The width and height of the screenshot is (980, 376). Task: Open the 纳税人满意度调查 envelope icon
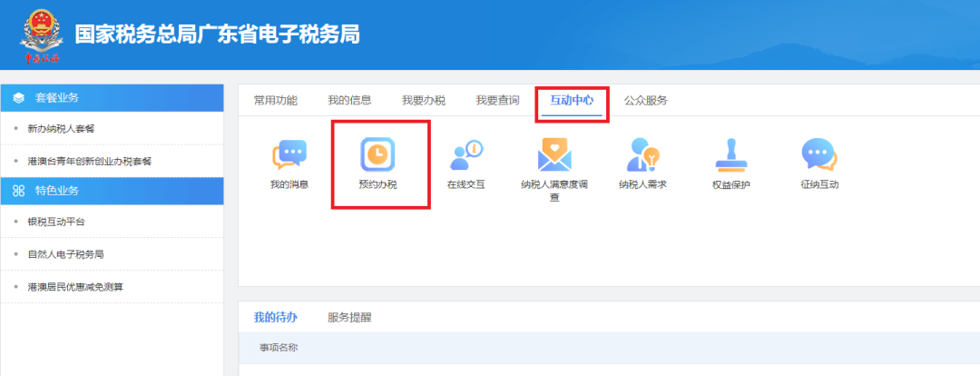554,154
